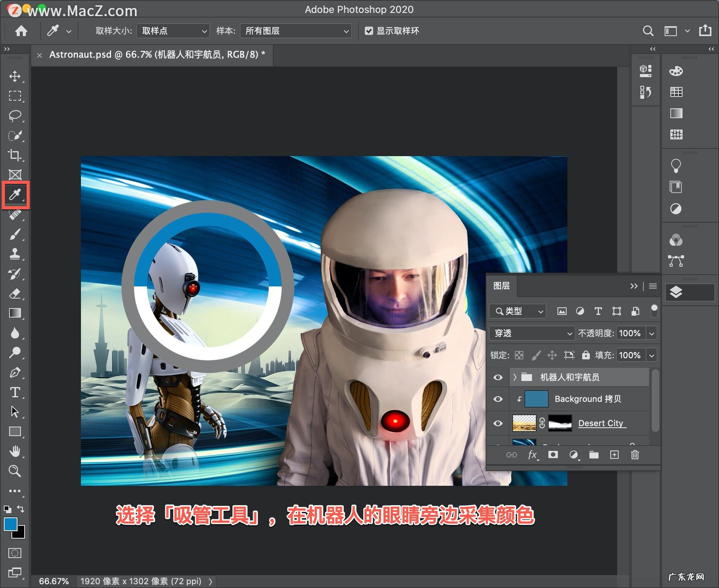Viewport: 719px width, 588px height.
Task: Hide the Desert City layer
Action: point(498,423)
